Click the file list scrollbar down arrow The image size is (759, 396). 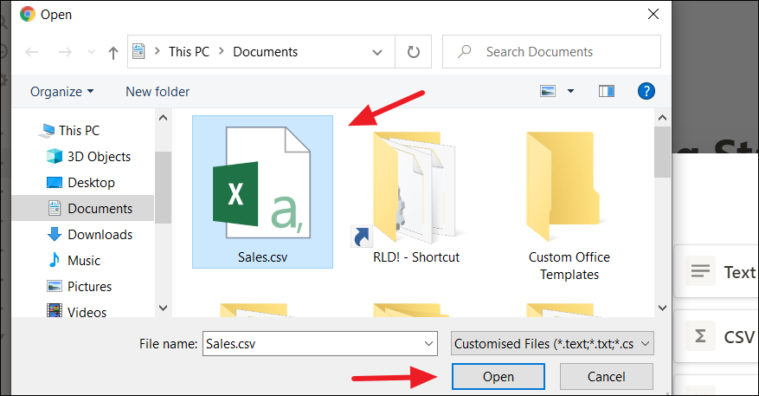click(x=662, y=308)
